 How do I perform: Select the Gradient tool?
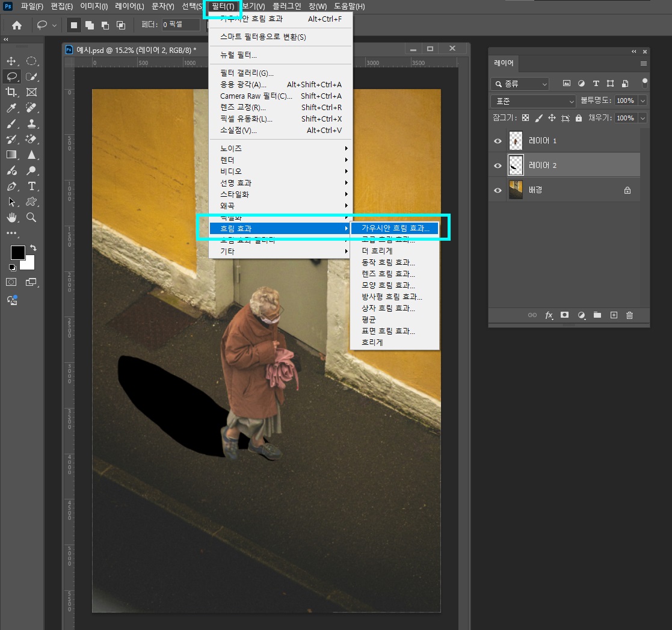coord(13,155)
